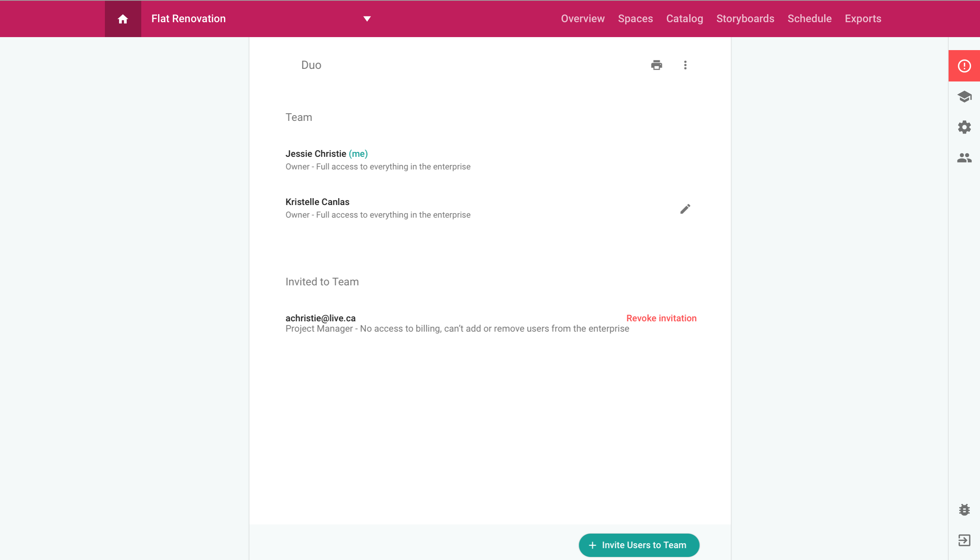Open the Schedule tab
The image size is (980, 560).
coord(809,19)
